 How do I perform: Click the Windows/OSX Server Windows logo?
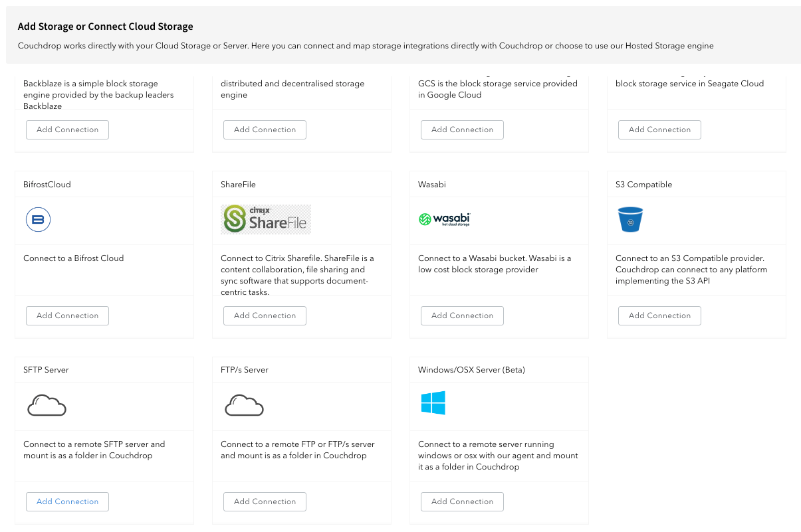(433, 403)
